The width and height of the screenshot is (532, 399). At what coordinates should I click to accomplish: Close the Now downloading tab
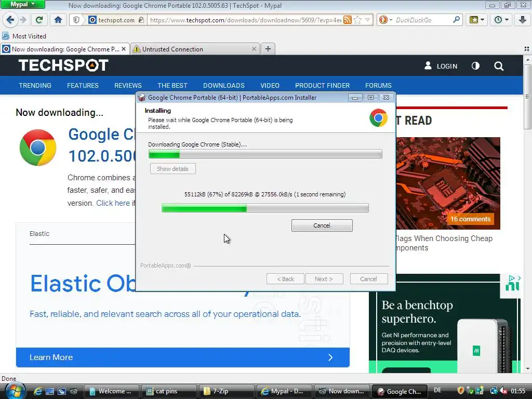click(x=124, y=49)
